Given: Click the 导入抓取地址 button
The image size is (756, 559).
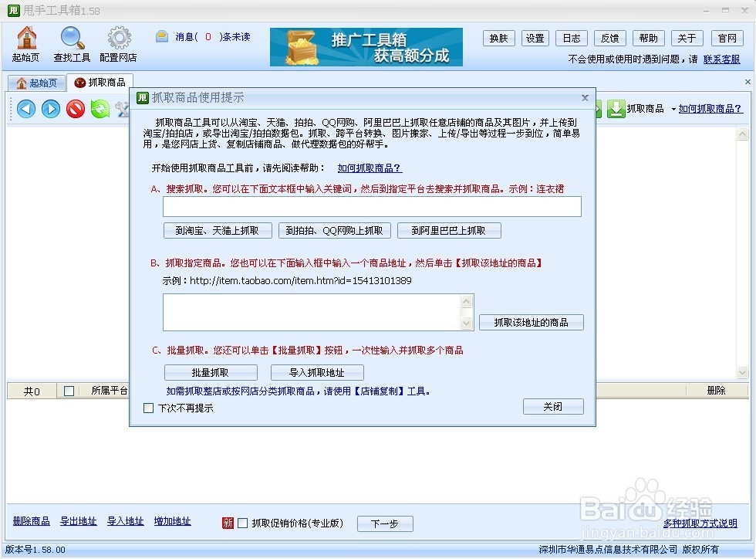Looking at the screenshot, I should coord(317,372).
